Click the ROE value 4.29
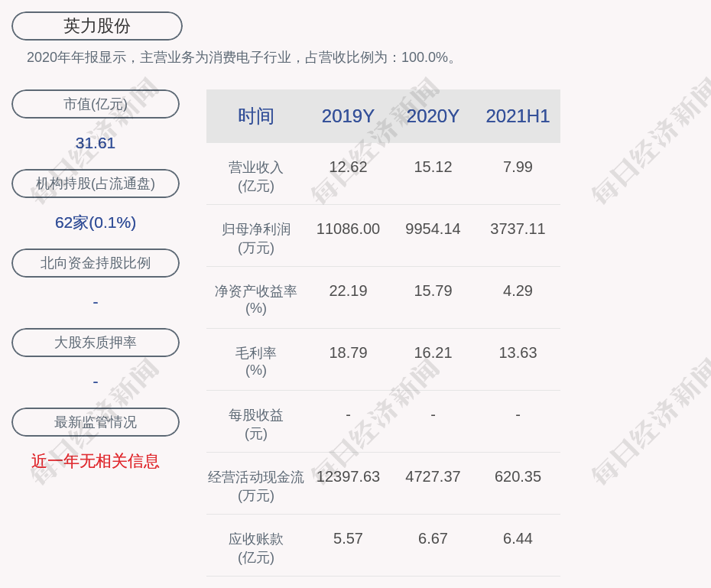 point(518,291)
